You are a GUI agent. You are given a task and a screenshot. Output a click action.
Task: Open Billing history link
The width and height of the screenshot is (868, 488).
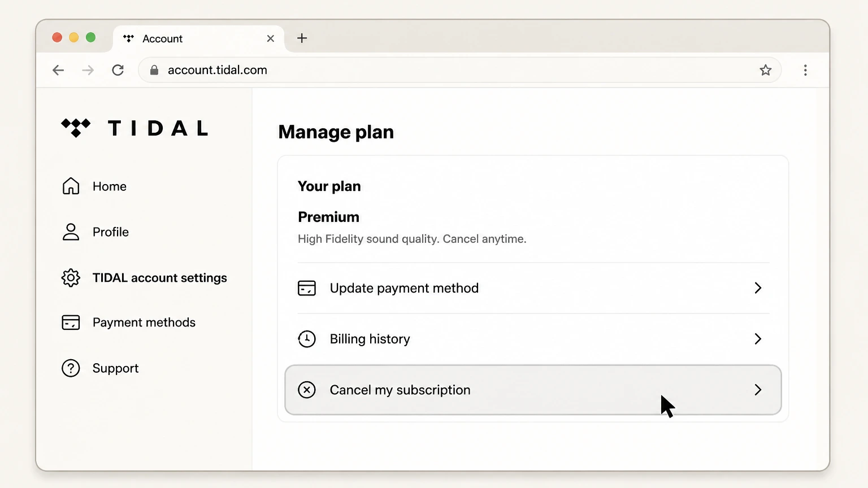pyautogui.click(x=533, y=339)
